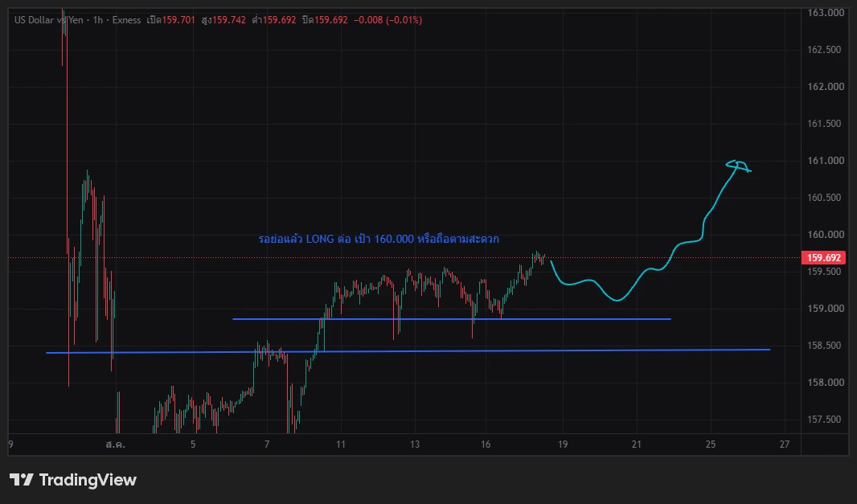Click the close value labeled ปิด 159.692
The image size is (857, 504).
[325, 20]
